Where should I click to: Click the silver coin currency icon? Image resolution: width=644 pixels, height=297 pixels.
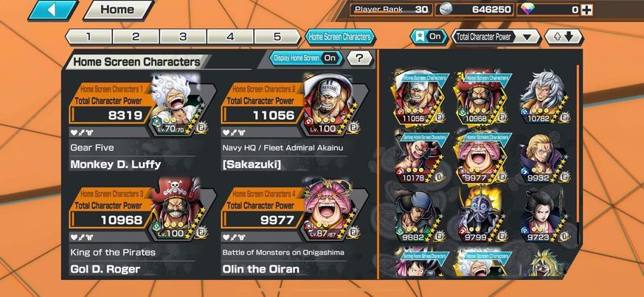pos(444,10)
